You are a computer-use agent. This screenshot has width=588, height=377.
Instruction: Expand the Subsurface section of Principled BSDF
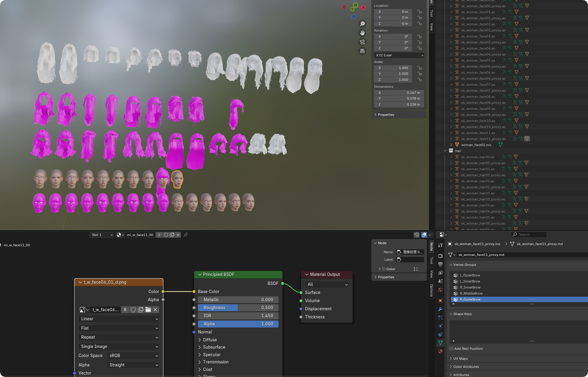pyautogui.click(x=214, y=347)
